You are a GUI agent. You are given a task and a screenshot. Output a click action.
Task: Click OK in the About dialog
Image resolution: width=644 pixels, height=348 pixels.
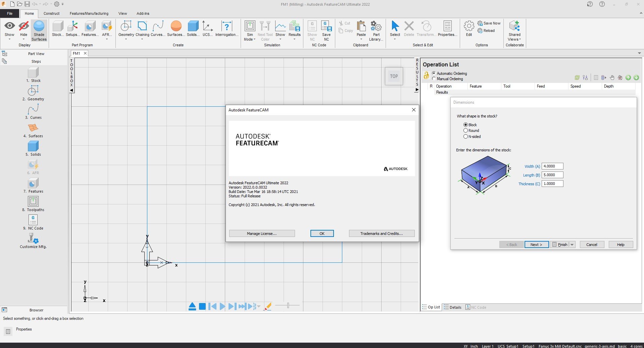click(x=322, y=234)
